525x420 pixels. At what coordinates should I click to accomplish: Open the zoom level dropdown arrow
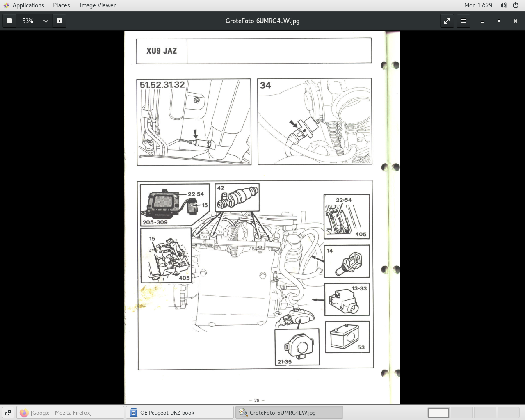click(46, 21)
